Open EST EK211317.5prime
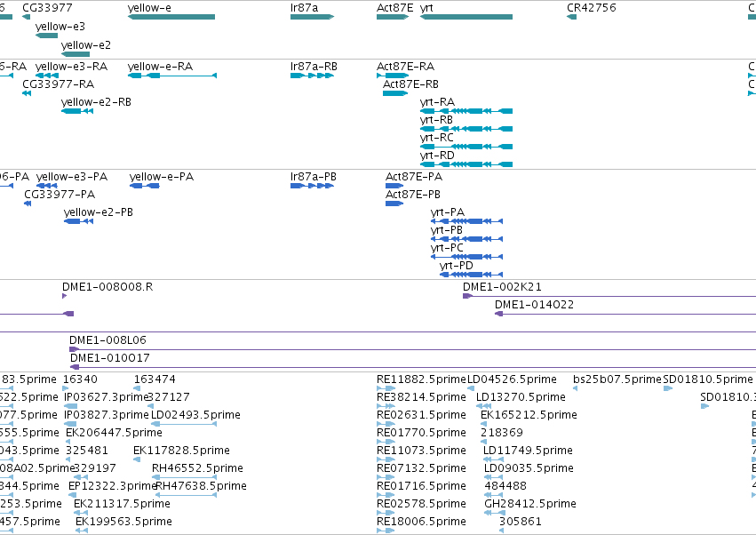Image resolution: width=756 pixels, height=535 pixels. (x=81, y=513)
